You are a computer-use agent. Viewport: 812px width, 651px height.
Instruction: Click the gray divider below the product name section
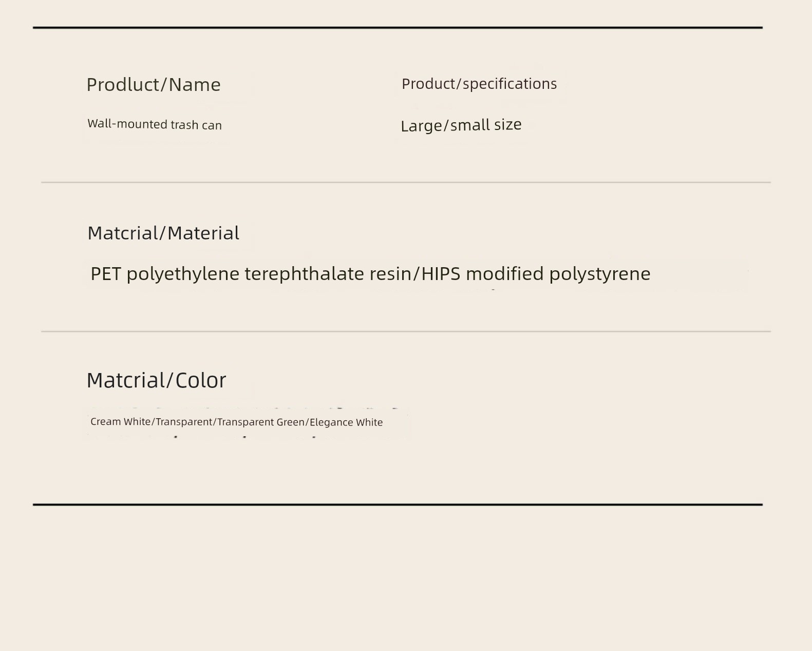click(406, 182)
